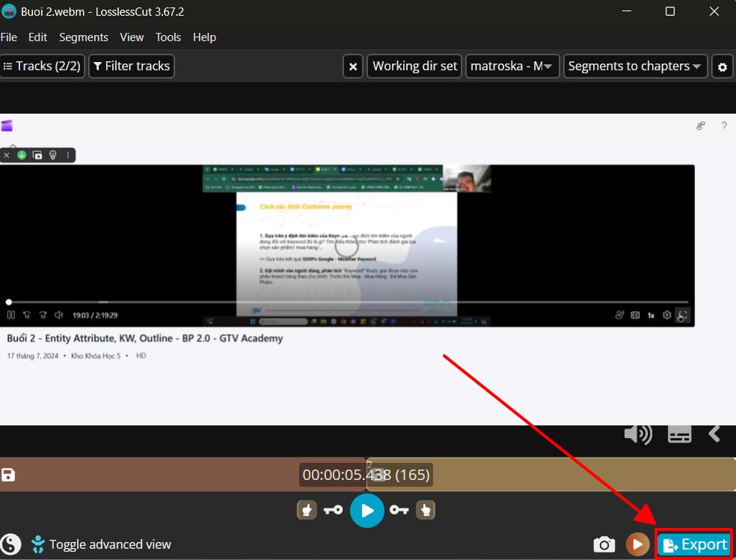
Task: Click the share icon beside the question mark
Action: pyautogui.click(x=700, y=126)
